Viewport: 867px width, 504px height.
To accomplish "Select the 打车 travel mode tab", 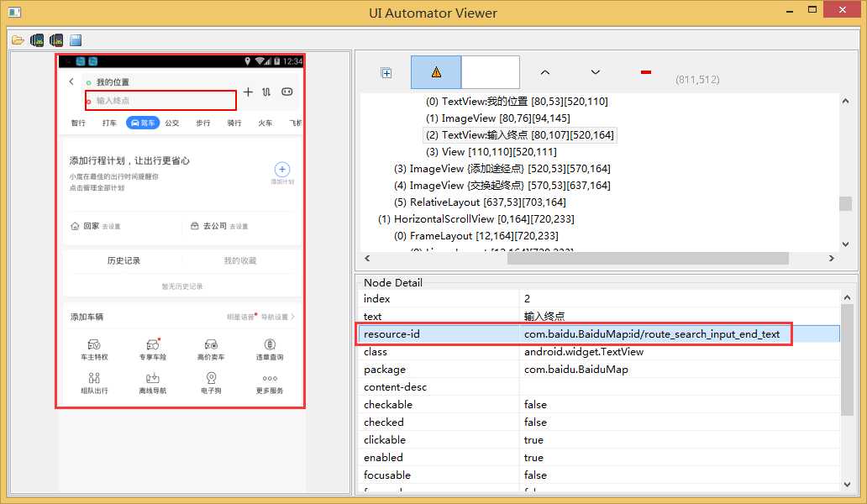I will 109,123.
